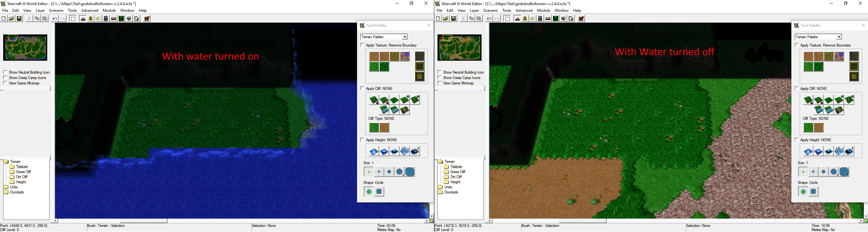
Task: Select circle brush shape in right palette
Action: click(803, 192)
